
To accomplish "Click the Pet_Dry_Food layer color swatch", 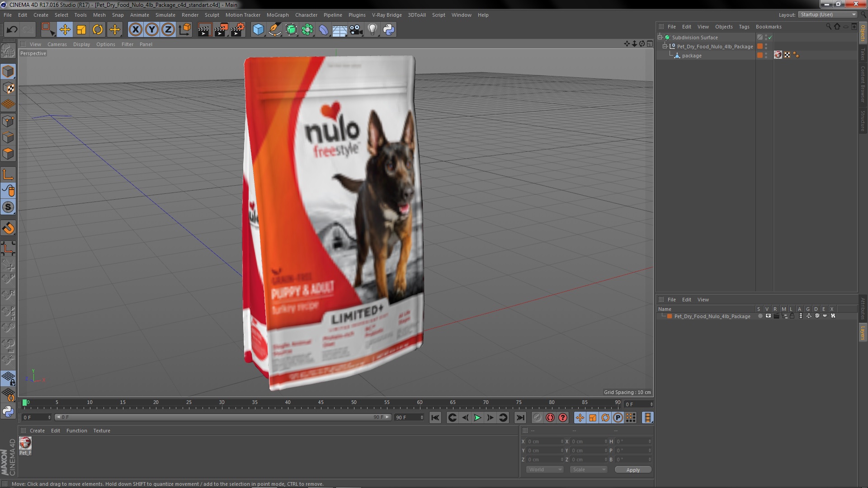I will 670,316.
